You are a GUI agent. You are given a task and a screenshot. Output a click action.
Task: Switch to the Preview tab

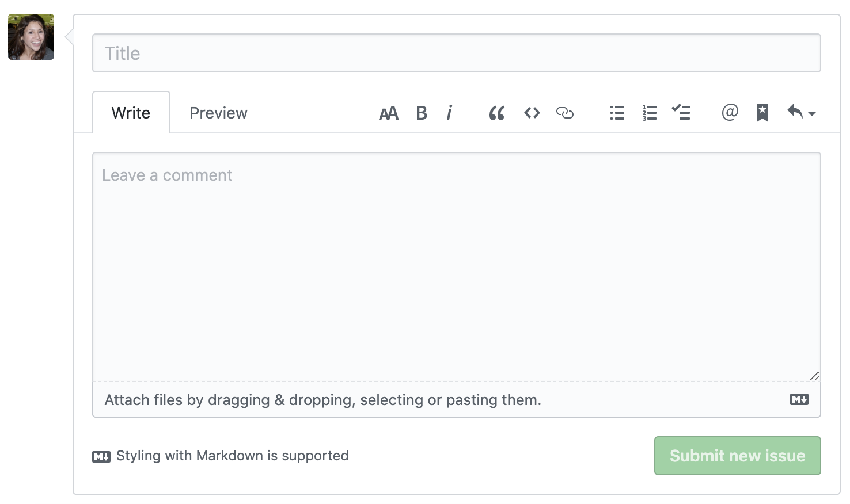[x=218, y=113]
